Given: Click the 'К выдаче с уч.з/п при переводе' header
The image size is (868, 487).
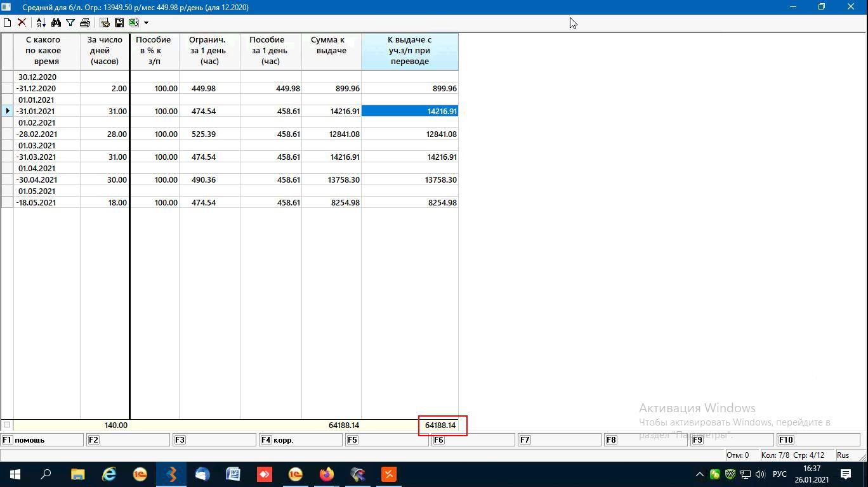Looking at the screenshot, I should [410, 51].
